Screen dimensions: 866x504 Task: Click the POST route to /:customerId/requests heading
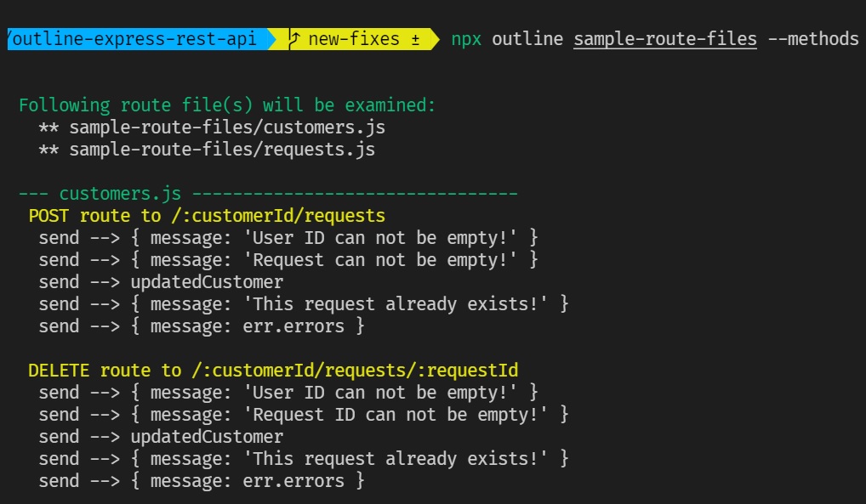[207, 216]
